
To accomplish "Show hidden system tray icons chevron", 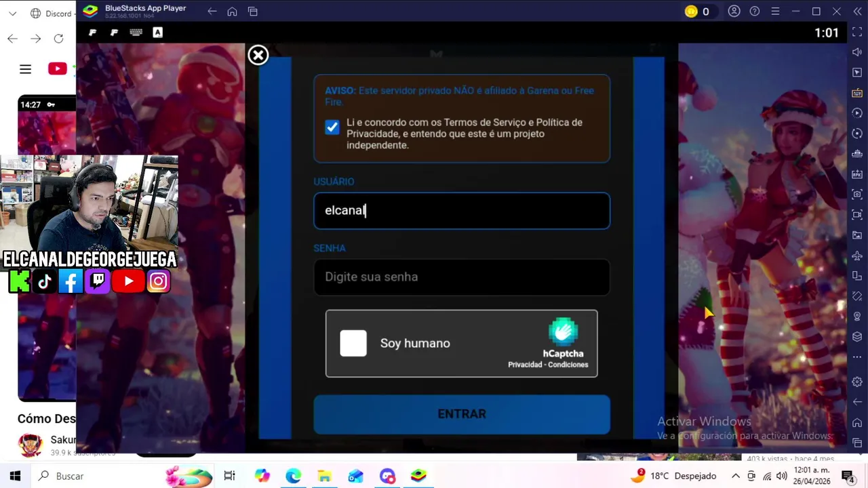I will click(x=735, y=476).
